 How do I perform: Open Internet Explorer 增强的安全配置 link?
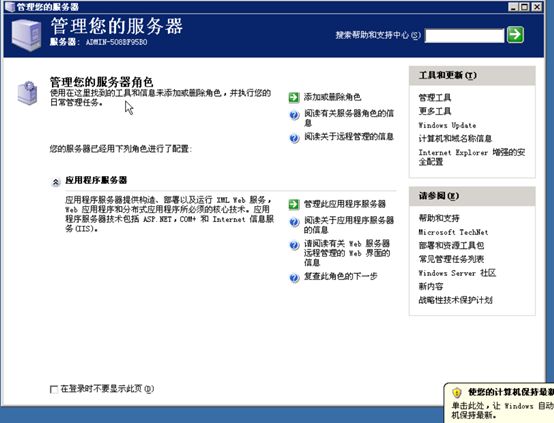472,157
